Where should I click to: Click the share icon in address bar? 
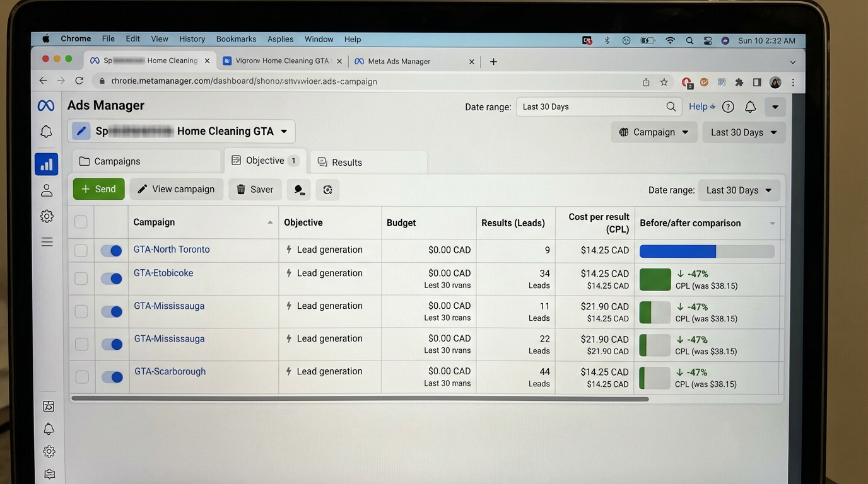coord(646,82)
